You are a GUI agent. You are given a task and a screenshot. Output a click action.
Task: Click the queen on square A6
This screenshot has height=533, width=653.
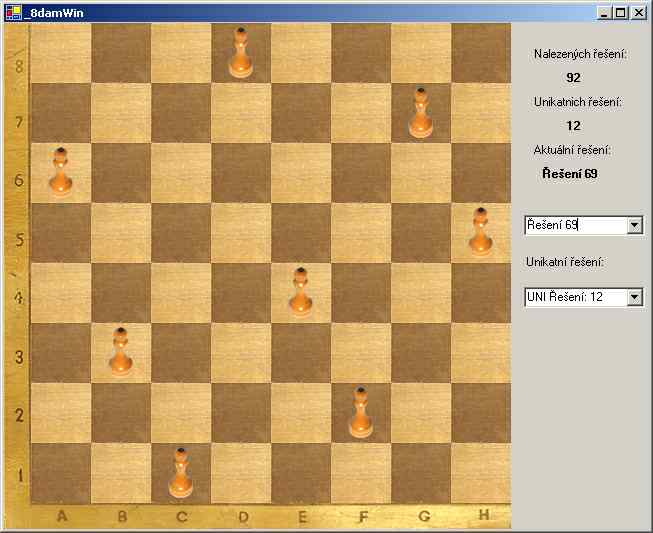61,172
